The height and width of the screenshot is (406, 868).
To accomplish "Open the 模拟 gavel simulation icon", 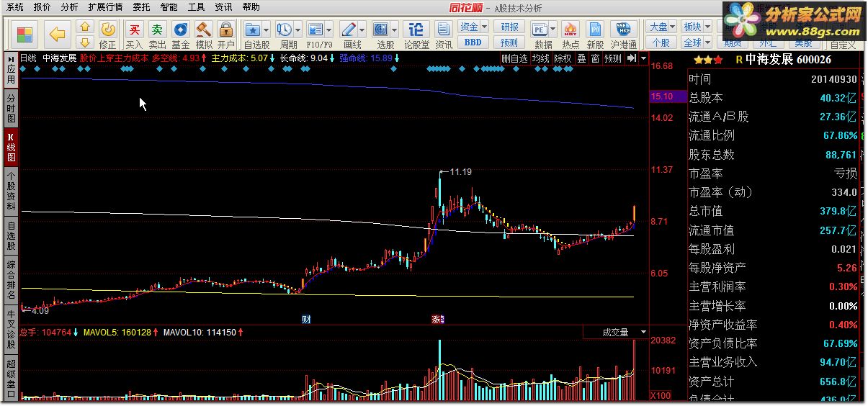I will coord(204,30).
